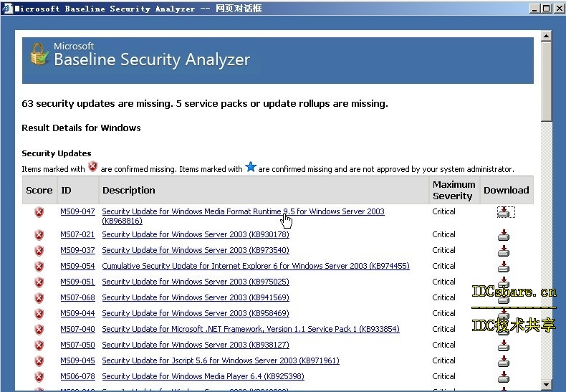Open bulletin link MS09-047
566x392 pixels.
tap(77, 211)
